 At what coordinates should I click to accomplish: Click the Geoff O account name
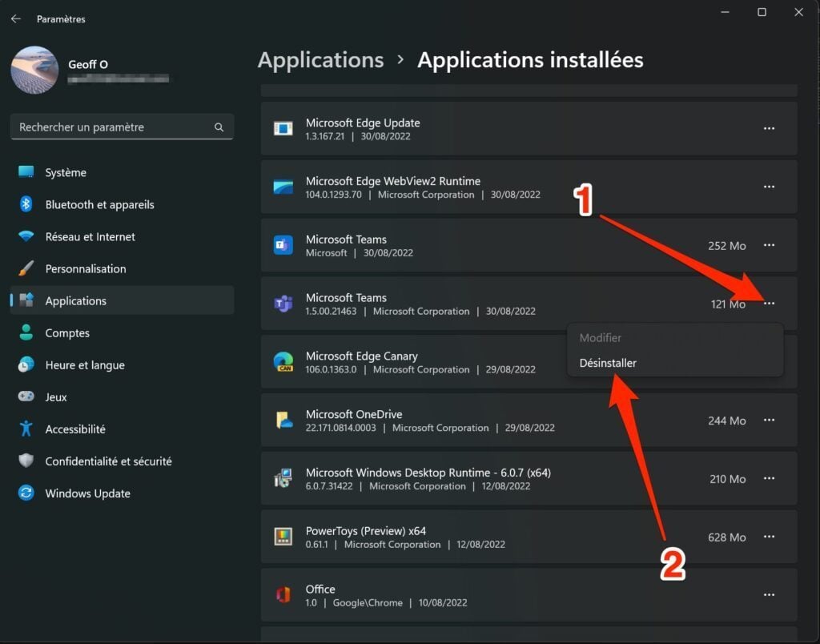coord(88,64)
